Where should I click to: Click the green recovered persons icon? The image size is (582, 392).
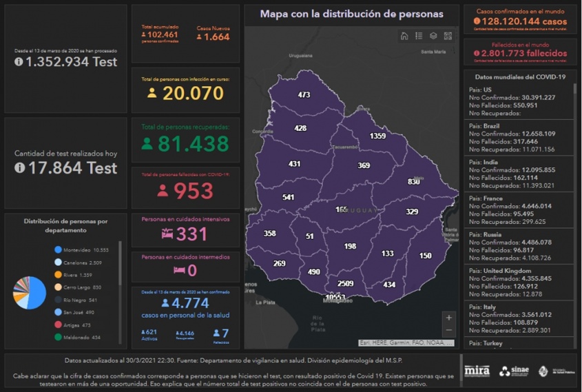(x=147, y=144)
